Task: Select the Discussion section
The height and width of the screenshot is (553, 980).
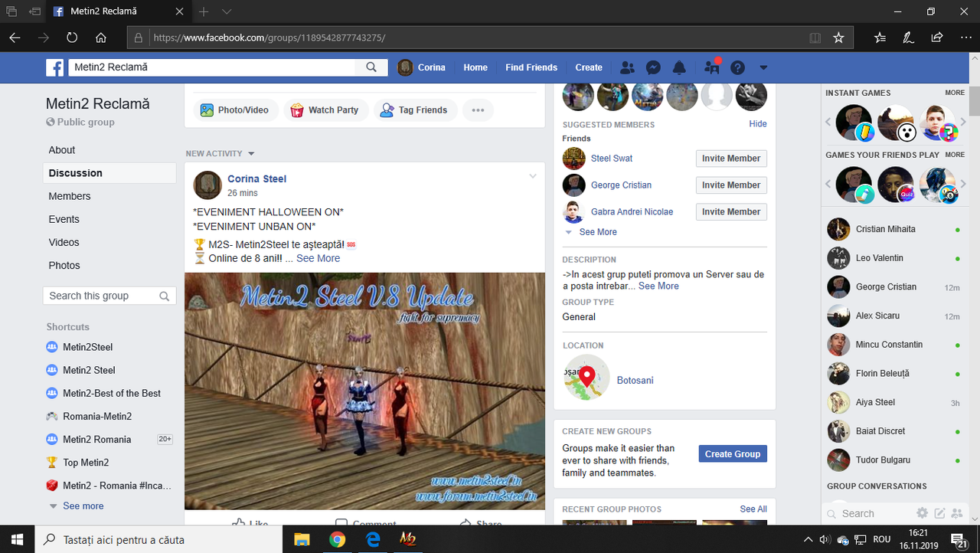Action: (109, 173)
